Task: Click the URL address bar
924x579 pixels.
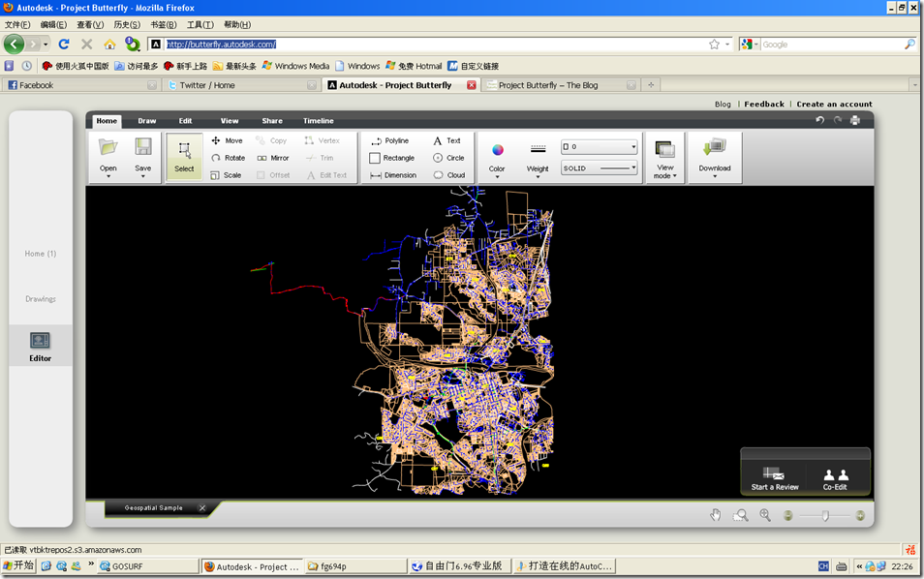Action: [436, 45]
